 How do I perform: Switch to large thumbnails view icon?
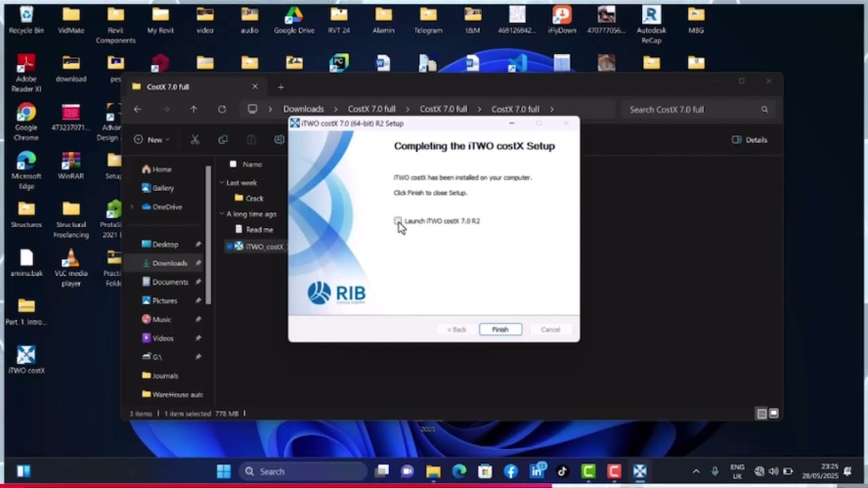coord(774,413)
